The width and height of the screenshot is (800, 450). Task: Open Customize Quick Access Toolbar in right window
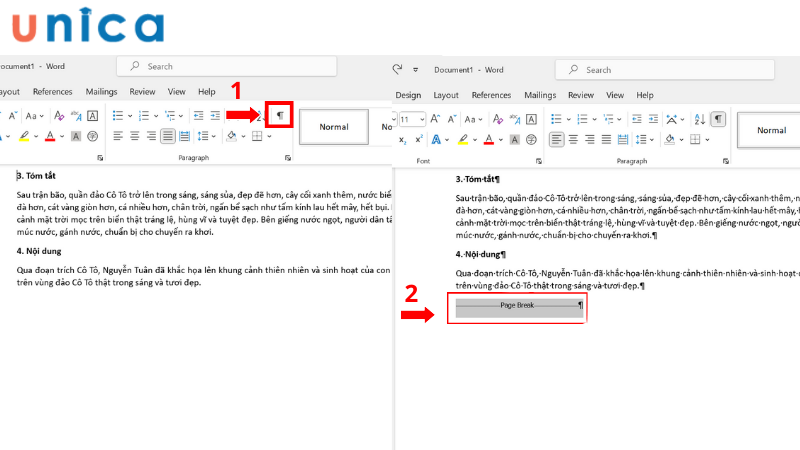tap(416, 70)
